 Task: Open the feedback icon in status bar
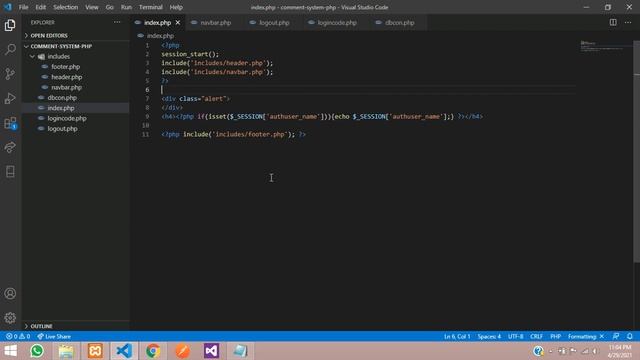616,336
